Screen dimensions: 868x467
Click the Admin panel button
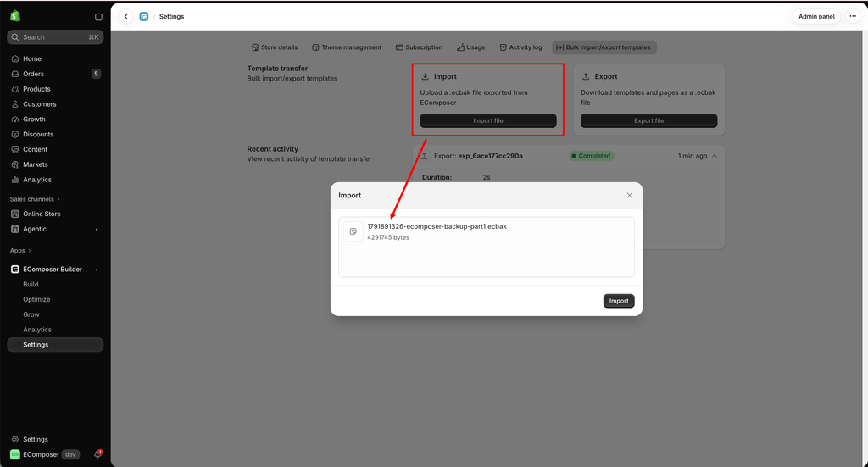point(816,17)
